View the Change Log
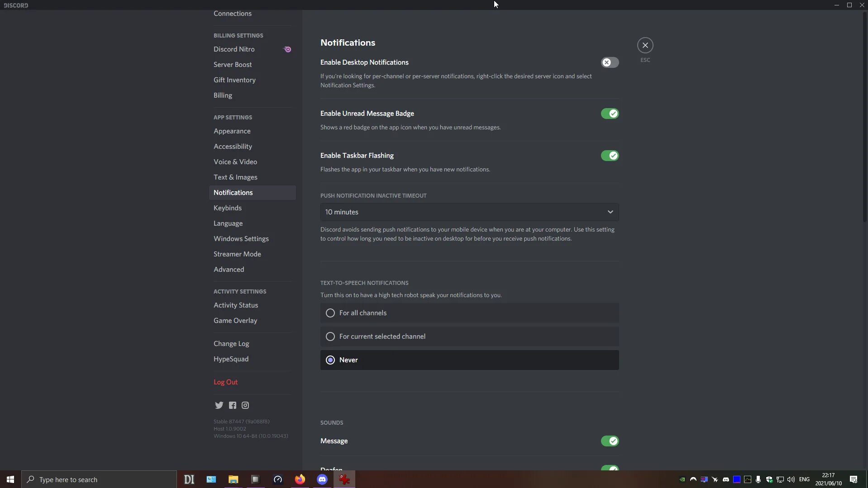The width and height of the screenshot is (868, 488). (x=252, y=344)
